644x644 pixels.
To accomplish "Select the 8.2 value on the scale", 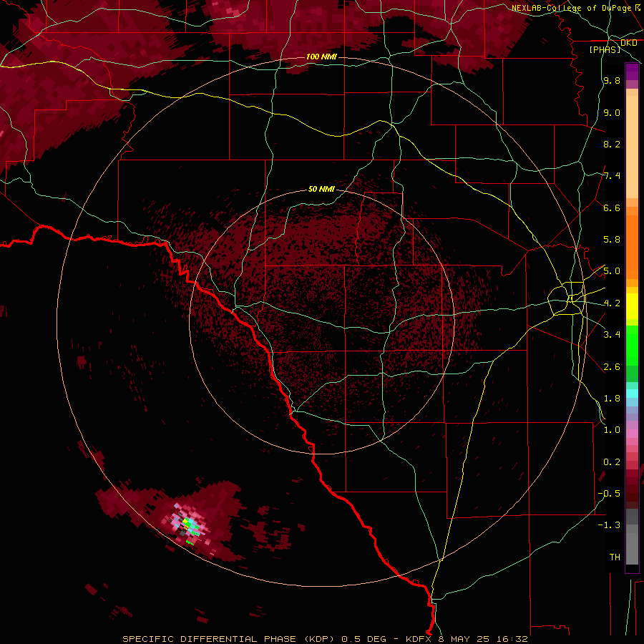I will point(612,145).
